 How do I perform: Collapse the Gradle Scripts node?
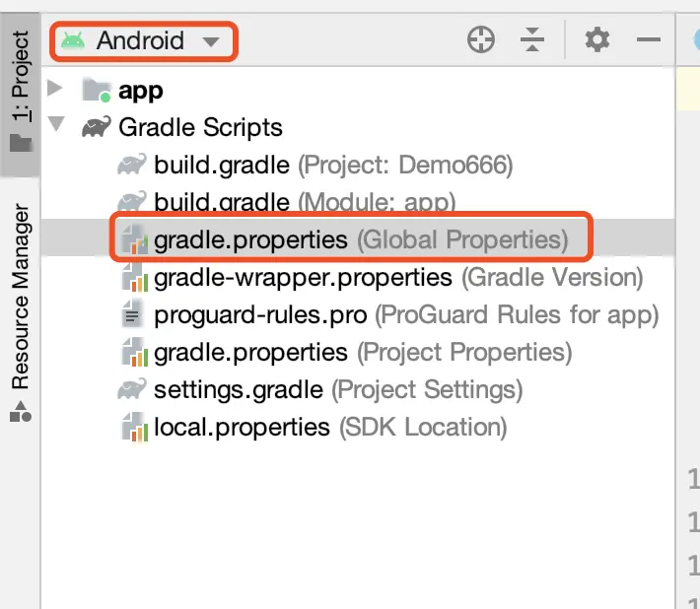coord(56,127)
